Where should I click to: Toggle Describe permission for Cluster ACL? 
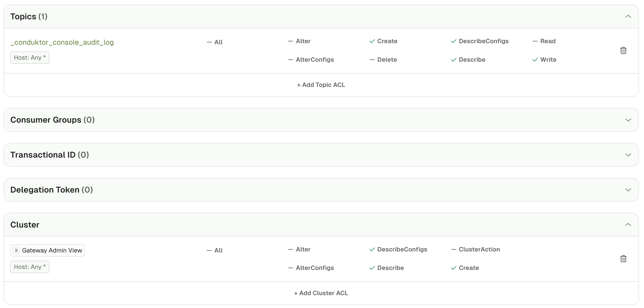[386, 268]
